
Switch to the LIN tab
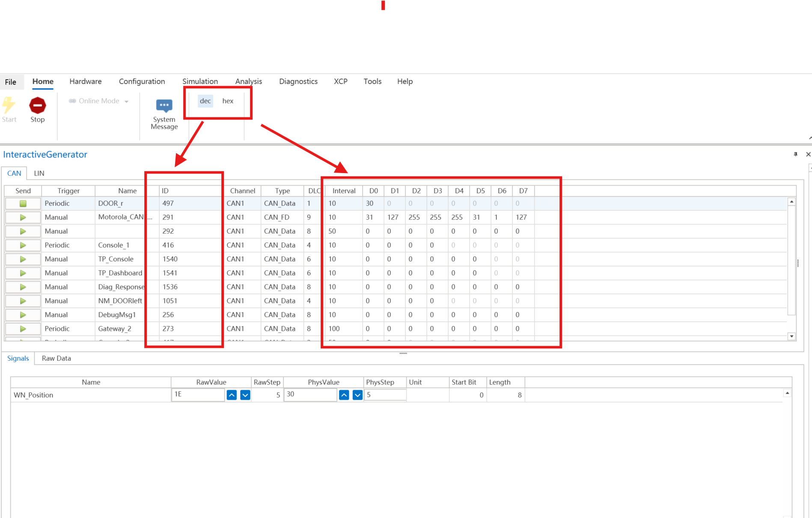point(39,173)
